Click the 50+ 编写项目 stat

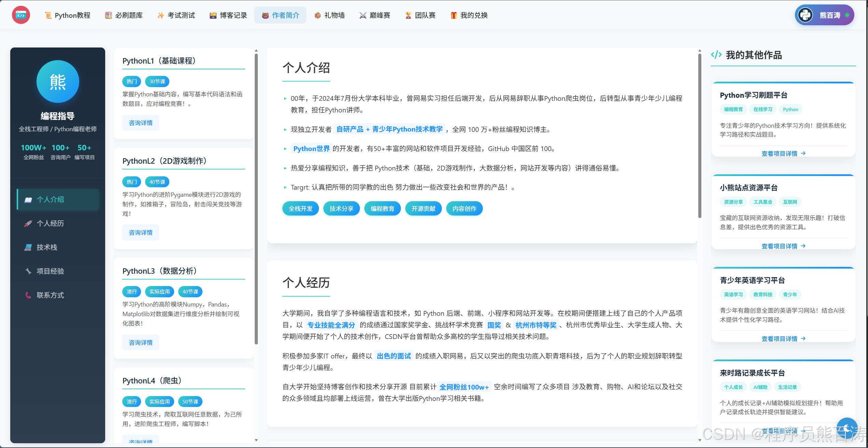(x=84, y=152)
